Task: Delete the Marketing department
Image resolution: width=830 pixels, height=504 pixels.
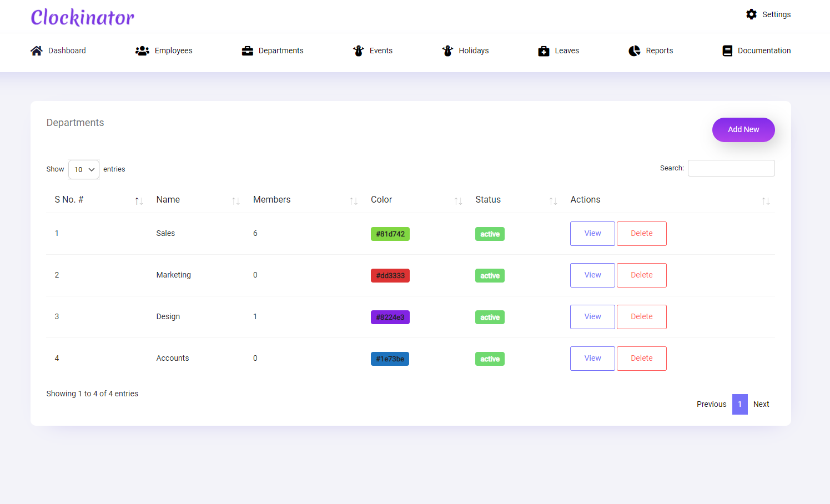Action: 642,275
